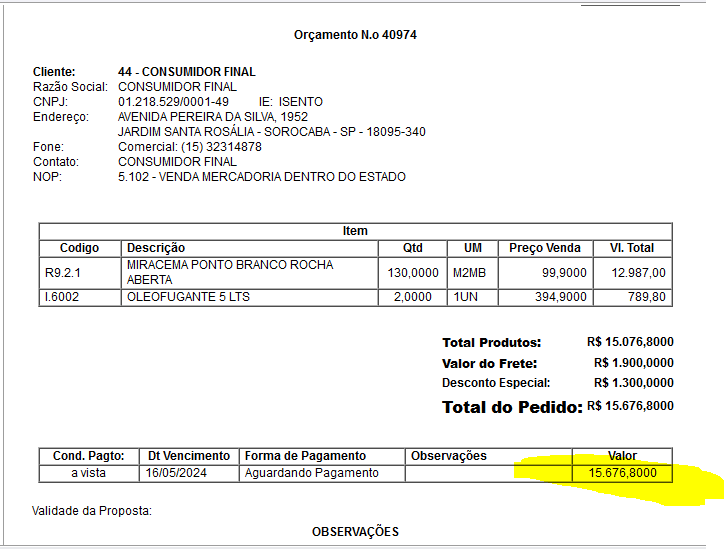Click MIRACEMA PONTO BRANCO ROCHA ABERTA description
The width and height of the screenshot is (724, 549).
pos(229,272)
